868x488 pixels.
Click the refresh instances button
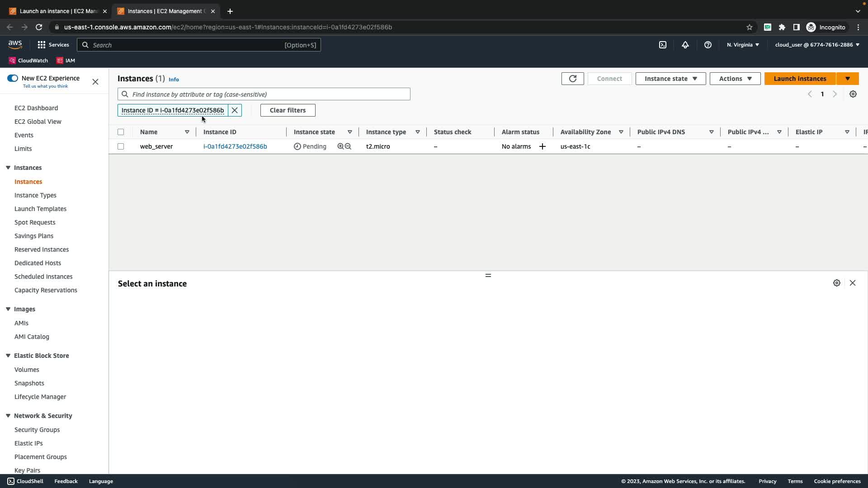pos(572,79)
